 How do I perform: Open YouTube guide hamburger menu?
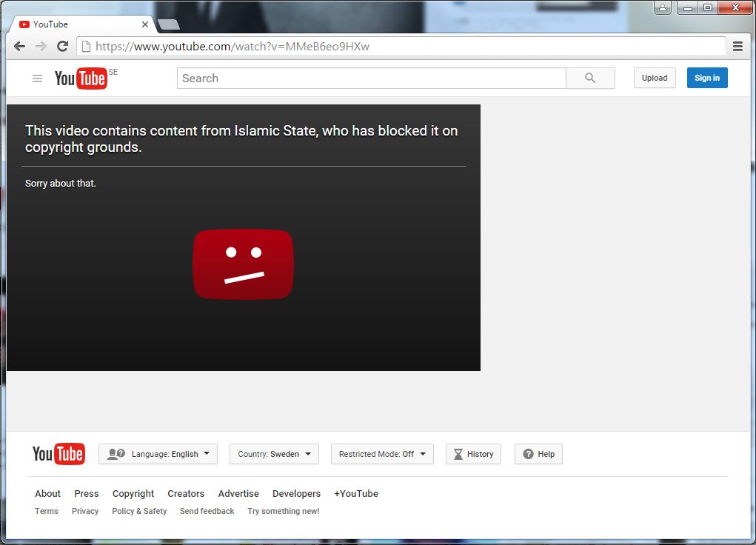[37, 78]
